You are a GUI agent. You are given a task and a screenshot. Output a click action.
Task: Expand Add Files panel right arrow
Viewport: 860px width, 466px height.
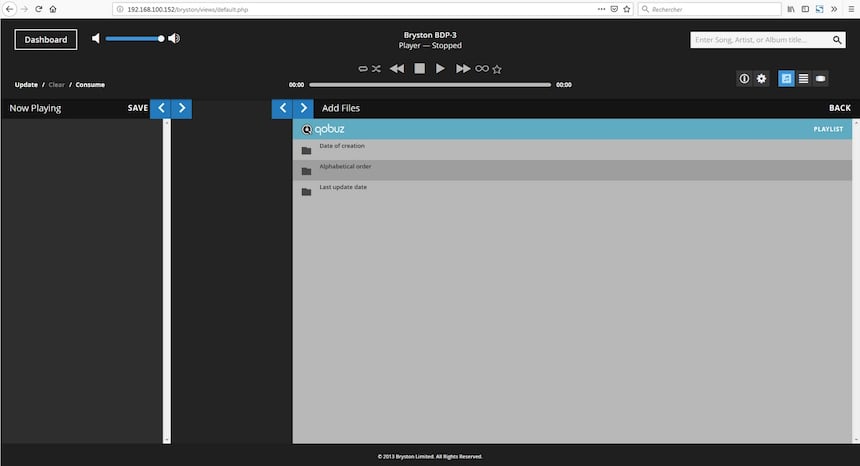tap(303, 109)
